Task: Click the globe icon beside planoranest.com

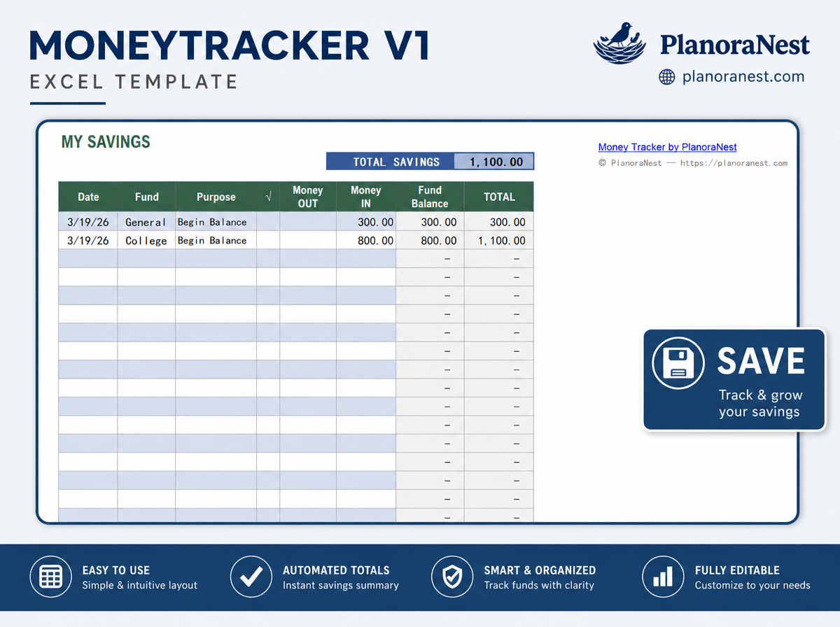Action: (667, 77)
